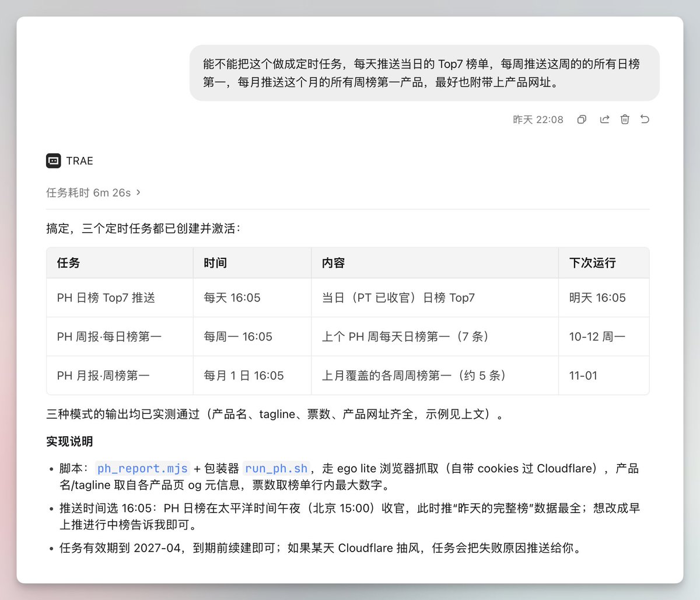
Task: Click the 昨天 22:08 timestamp
Action: 538,120
